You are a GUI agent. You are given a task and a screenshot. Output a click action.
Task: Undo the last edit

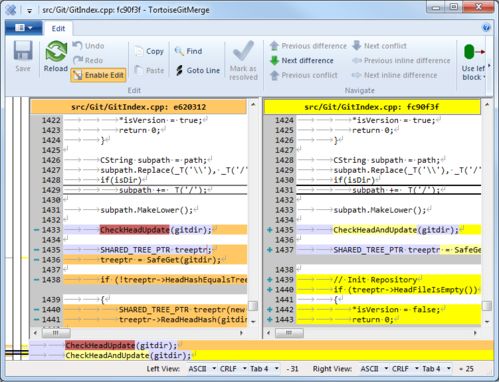(89, 46)
